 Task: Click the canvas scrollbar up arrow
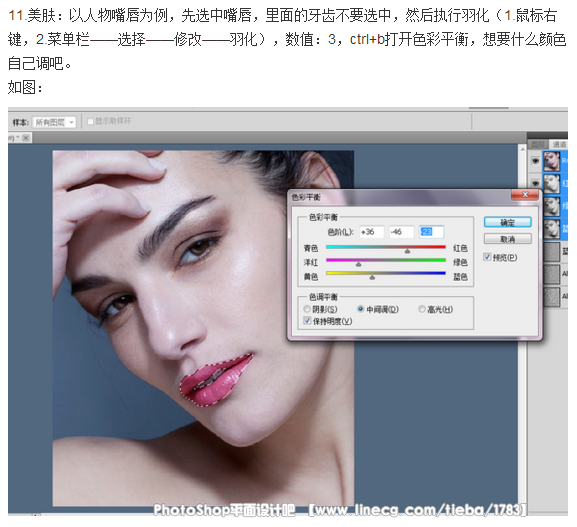tap(523, 149)
